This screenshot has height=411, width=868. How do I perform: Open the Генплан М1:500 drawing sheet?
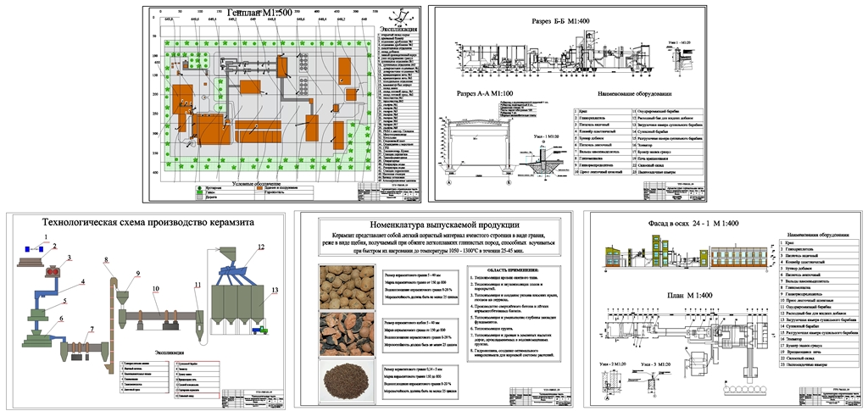point(281,104)
